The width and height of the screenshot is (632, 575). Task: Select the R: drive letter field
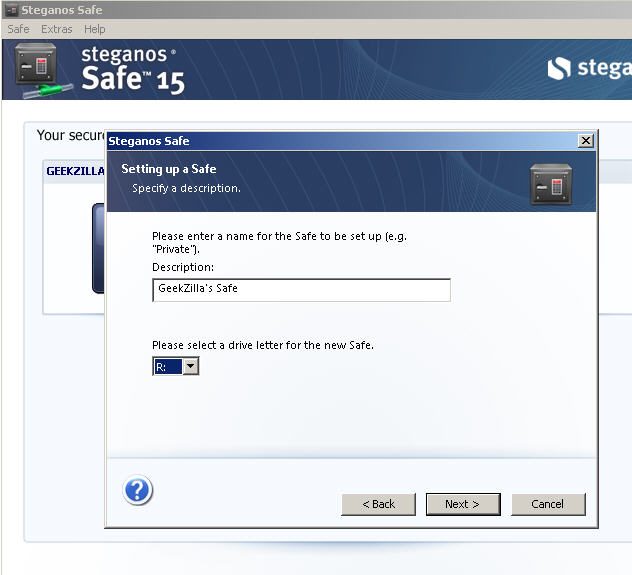click(168, 366)
